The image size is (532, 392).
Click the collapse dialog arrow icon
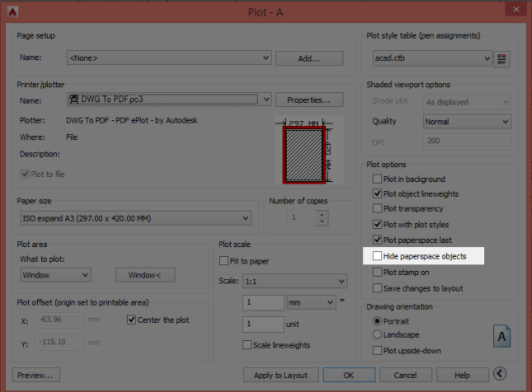tap(500, 375)
